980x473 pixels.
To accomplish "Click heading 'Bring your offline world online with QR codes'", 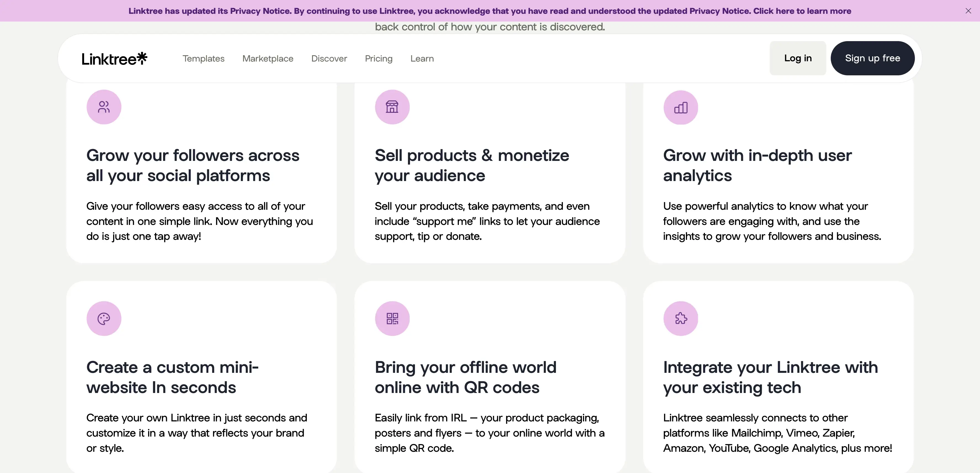I will point(465,377).
